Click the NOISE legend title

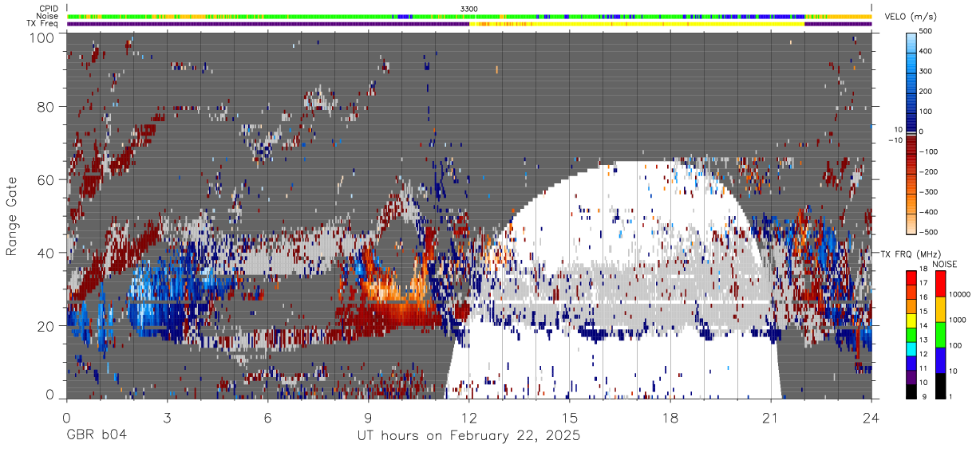[x=945, y=264]
